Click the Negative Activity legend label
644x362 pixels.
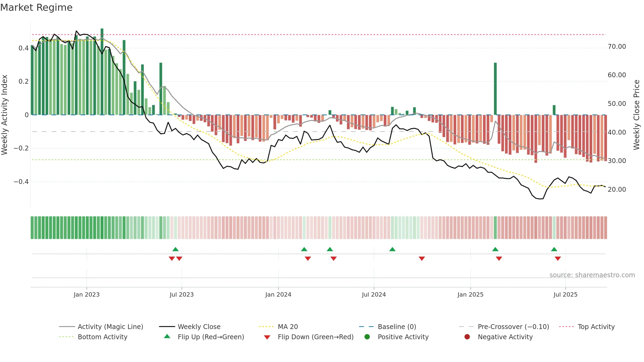pyautogui.click(x=505, y=337)
